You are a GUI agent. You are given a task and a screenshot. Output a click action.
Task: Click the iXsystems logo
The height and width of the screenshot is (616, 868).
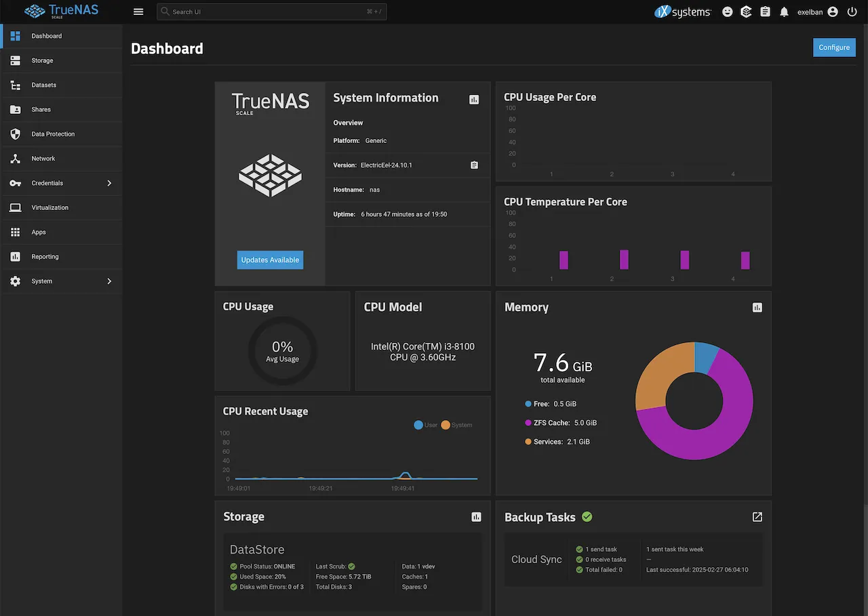click(683, 12)
